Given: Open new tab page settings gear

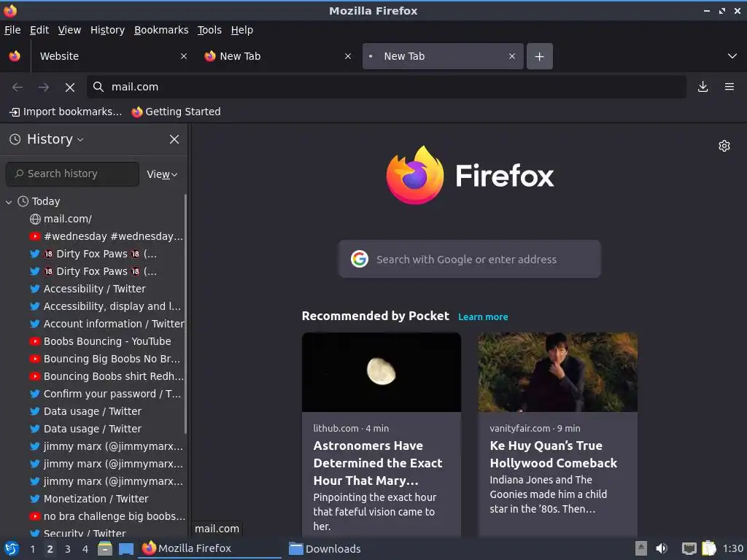Looking at the screenshot, I should click(724, 146).
